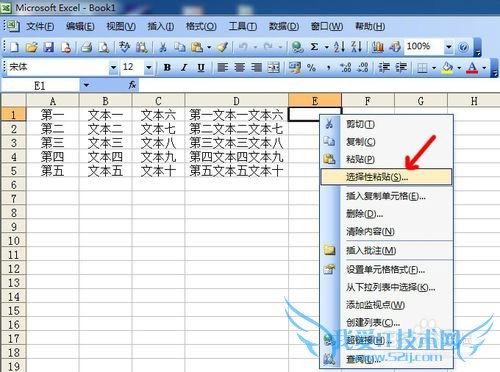Choose 插入批注(M) in the context menu
Viewport: 500px width, 372px height.
[386, 250]
